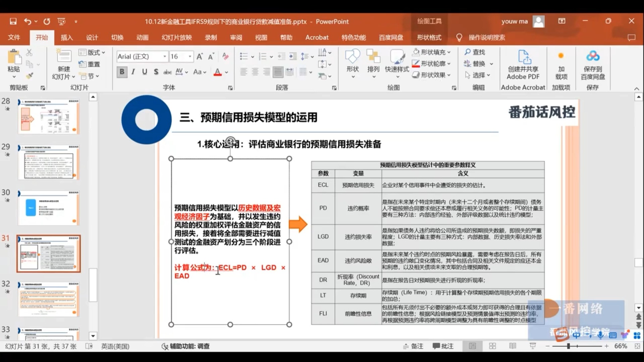This screenshot has width=644, height=362.
Task: Adjust the zoom slider handle
Action: [569, 346]
